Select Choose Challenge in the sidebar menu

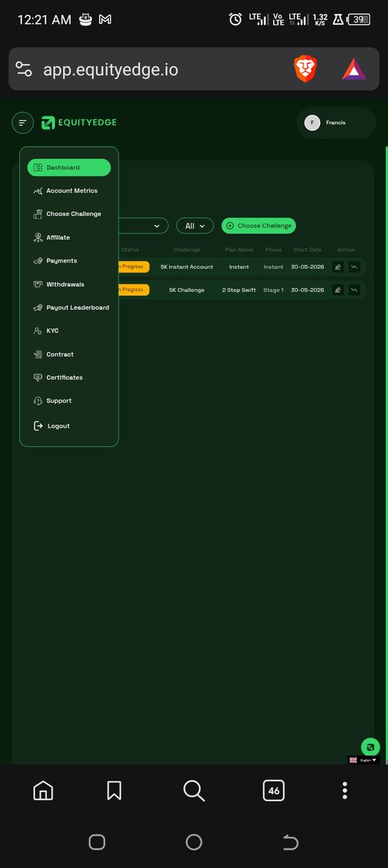pyautogui.click(x=69, y=214)
